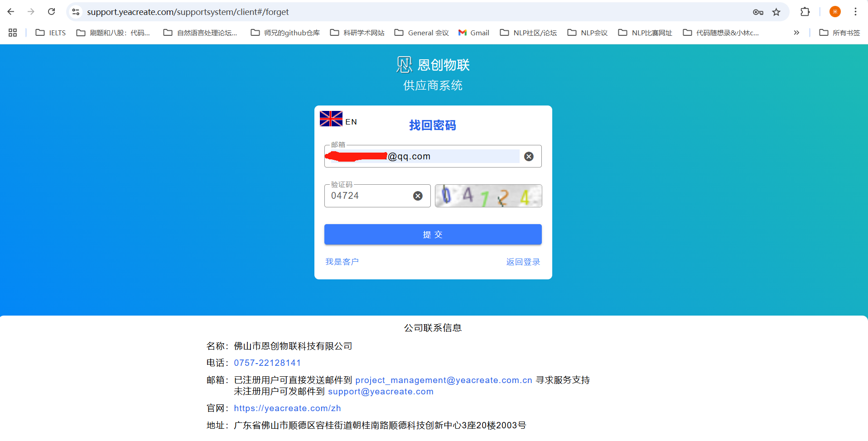868x441 pixels.
Task: Clear the verification code field
Action: point(418,196)
